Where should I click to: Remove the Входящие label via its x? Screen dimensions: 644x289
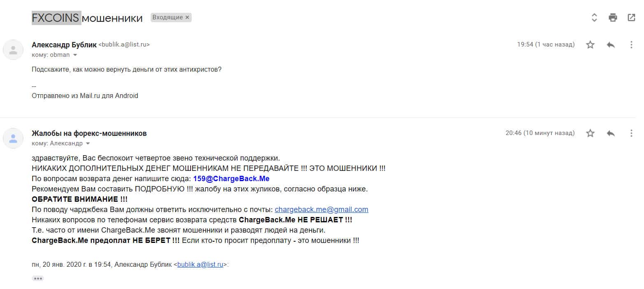tap(187, 17)
